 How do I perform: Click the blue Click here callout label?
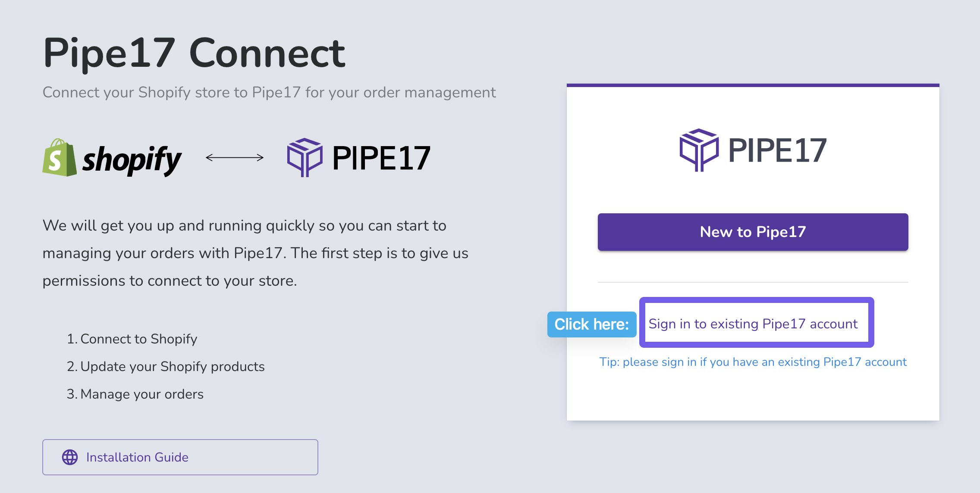point(592,325)
